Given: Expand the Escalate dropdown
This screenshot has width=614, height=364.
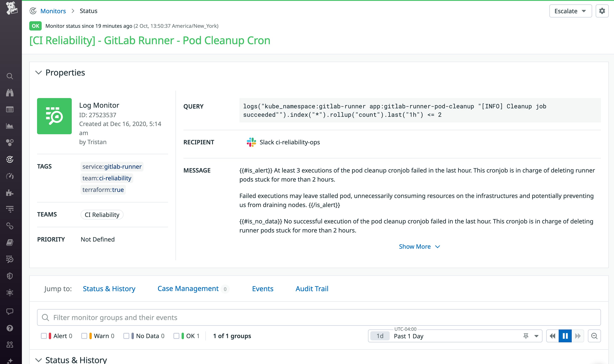Looking at the screenshot, I should (x=570, y=11).
